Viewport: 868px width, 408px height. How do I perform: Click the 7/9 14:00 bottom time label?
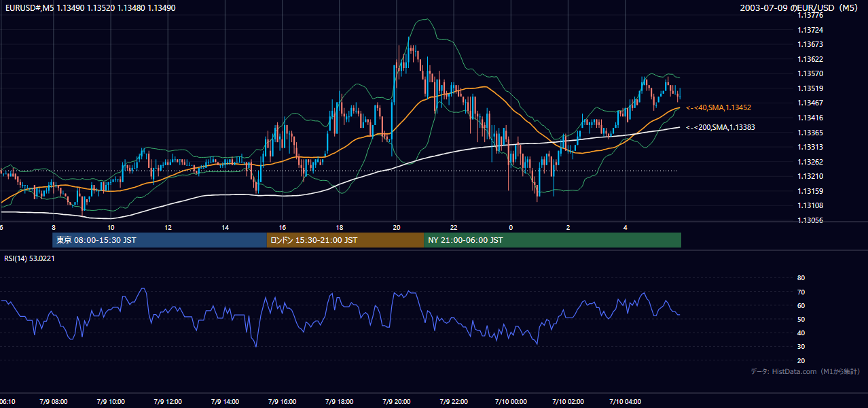[x=225, y=401]
